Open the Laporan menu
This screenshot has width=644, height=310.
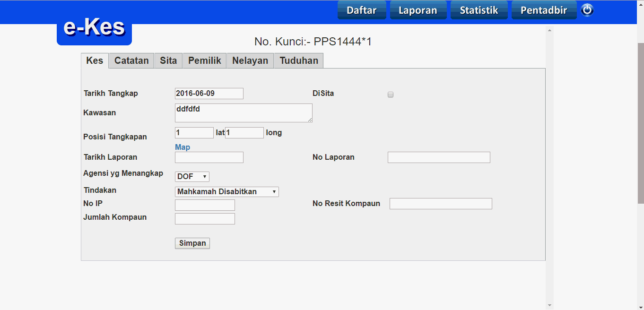[x=418, y=10]
